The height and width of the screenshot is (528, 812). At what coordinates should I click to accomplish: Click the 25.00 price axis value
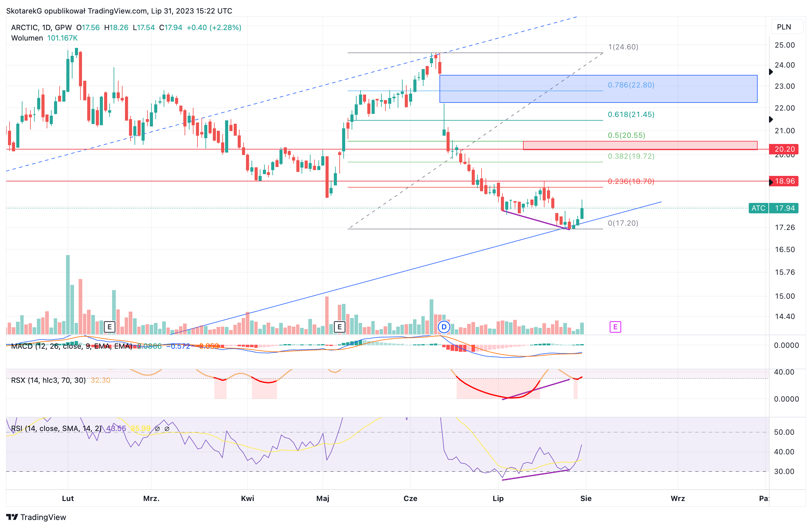785,45
